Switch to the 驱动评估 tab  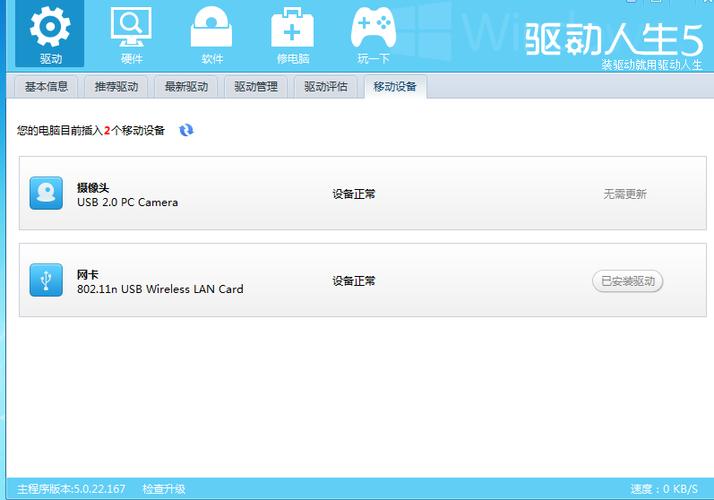[x=326, y=87]
